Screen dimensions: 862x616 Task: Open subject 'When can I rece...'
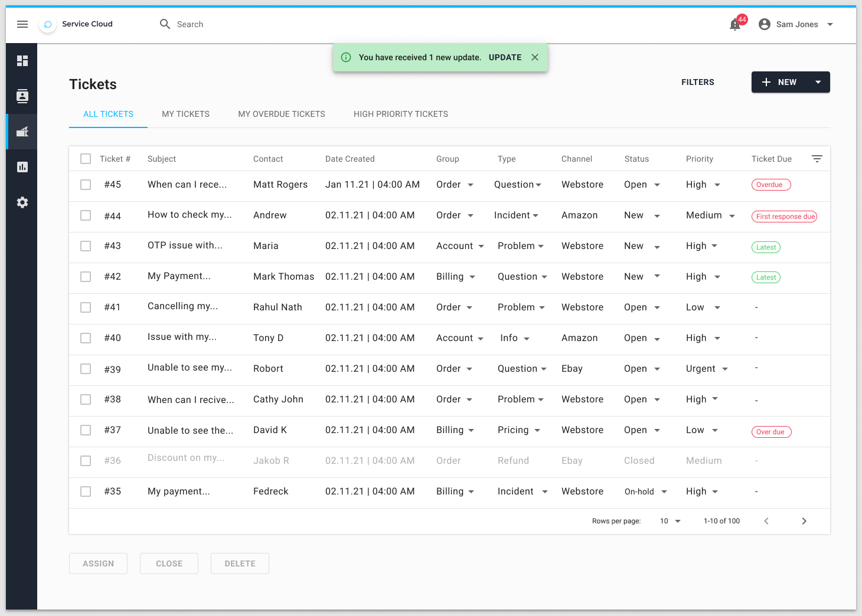(x=187, y=185)
